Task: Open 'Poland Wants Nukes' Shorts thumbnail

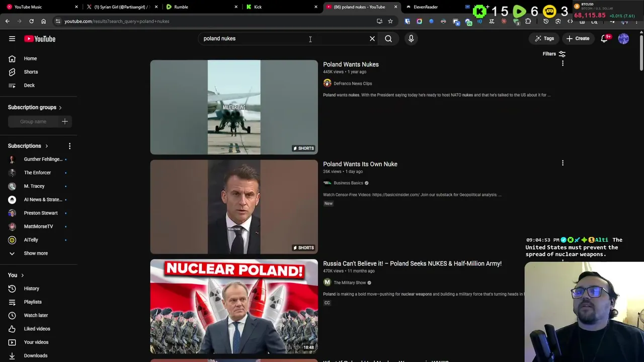Action: click(234, 107)
